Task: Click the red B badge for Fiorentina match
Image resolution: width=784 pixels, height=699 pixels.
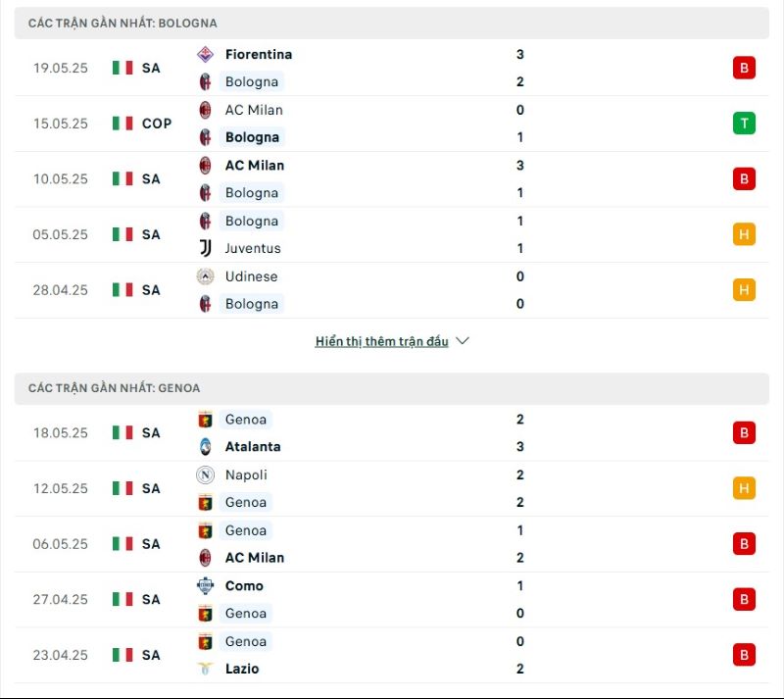Action: (x=744, y=68)
